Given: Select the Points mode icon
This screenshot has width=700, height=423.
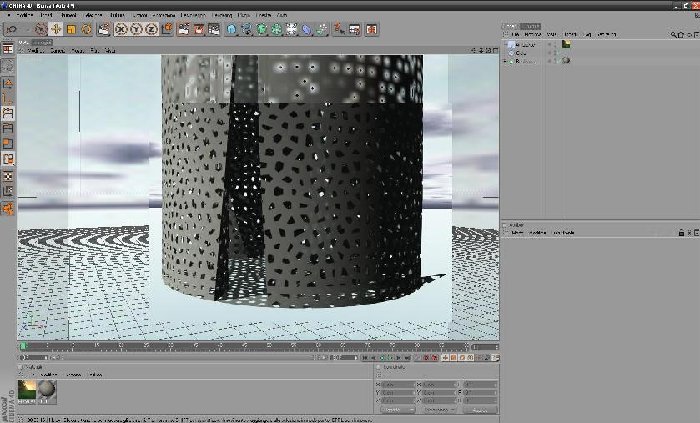Looking at the screenshot, I should pos(8,113).
